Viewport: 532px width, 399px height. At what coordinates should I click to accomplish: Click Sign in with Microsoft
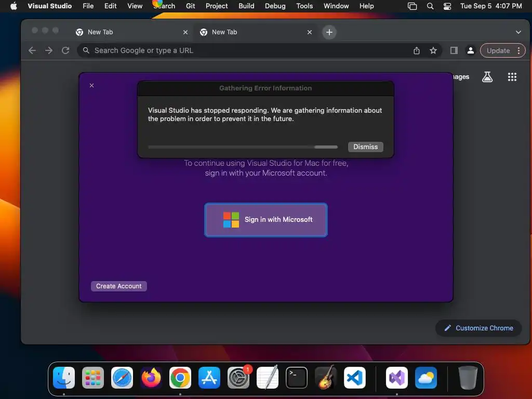(266, 220)
